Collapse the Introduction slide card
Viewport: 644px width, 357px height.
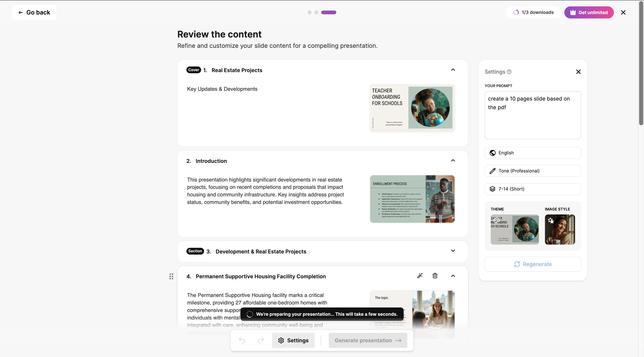pyautogui.click(x=453, y=160)
